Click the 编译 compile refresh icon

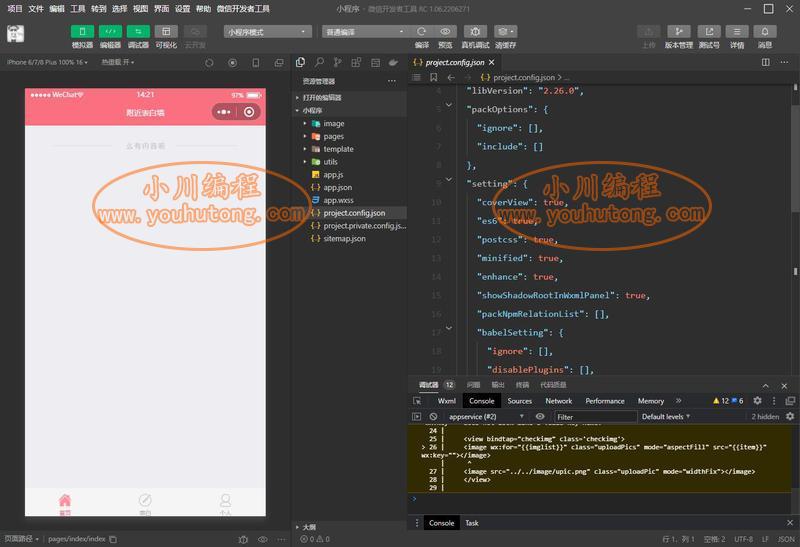coord(421,32)
